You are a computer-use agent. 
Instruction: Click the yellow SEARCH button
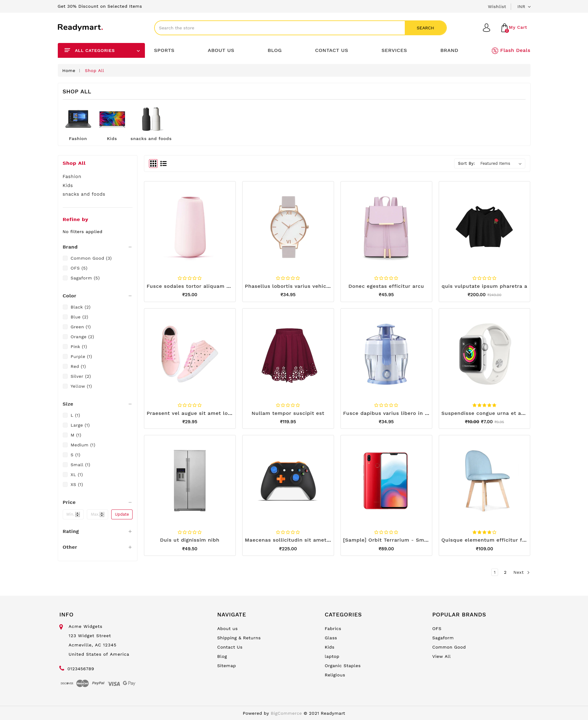[425, 28]
